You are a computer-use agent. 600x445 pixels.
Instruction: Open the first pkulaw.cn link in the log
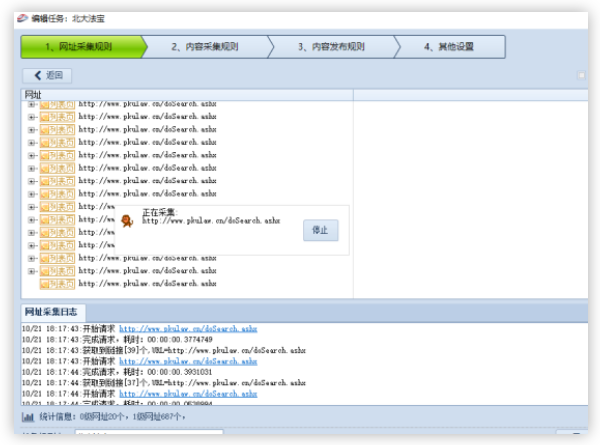pos(165,328)
